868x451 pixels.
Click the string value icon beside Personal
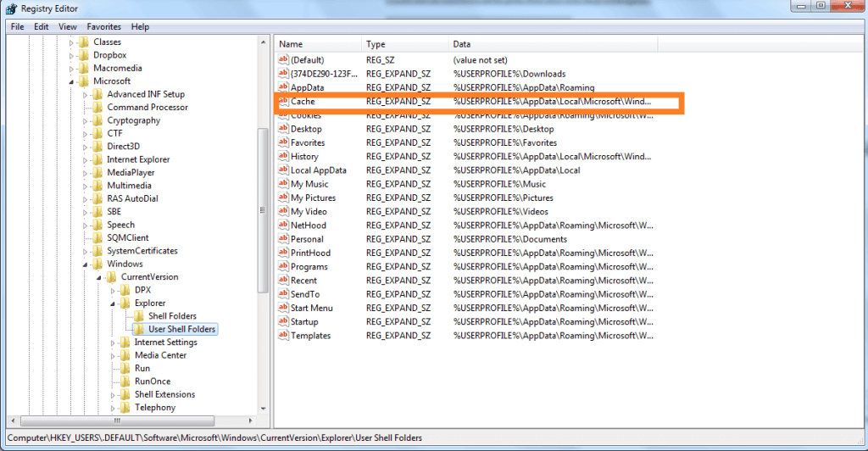(283, 239)
